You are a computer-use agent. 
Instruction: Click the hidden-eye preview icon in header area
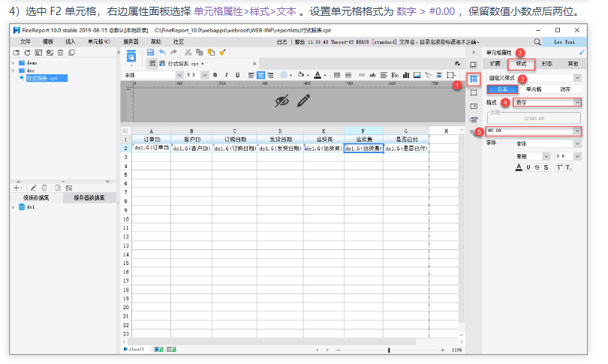tap(282, 101)
